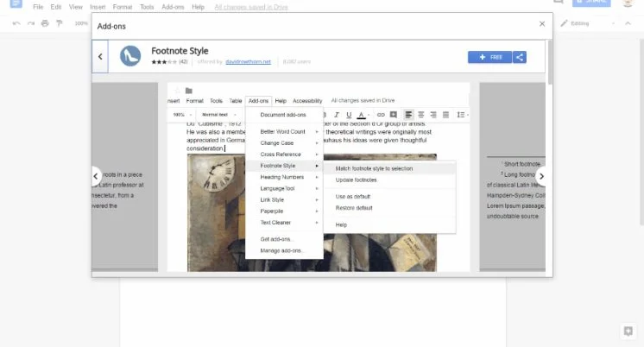Go back with the left chevron button
644x347 pixels.
pyautogui.click(x=100, y=57)
